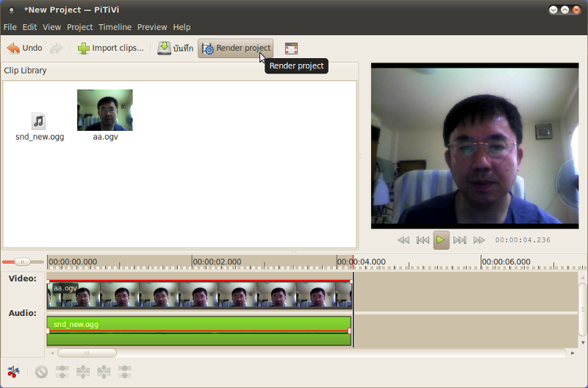Click the Link clips icon
The height and width of the screenshot is (388, 588).
coord(83,372)
